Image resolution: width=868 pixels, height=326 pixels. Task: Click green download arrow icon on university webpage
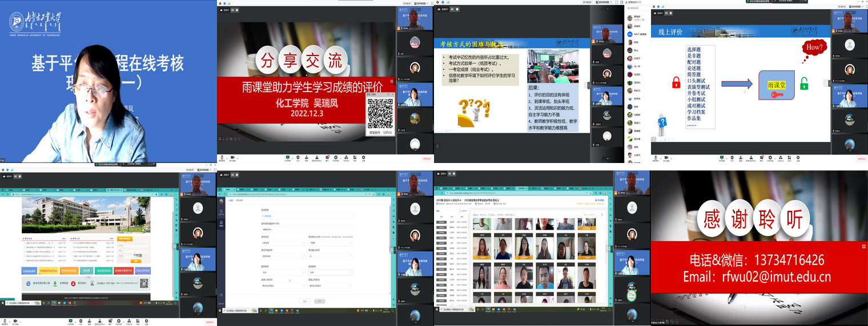pos(55,283)
